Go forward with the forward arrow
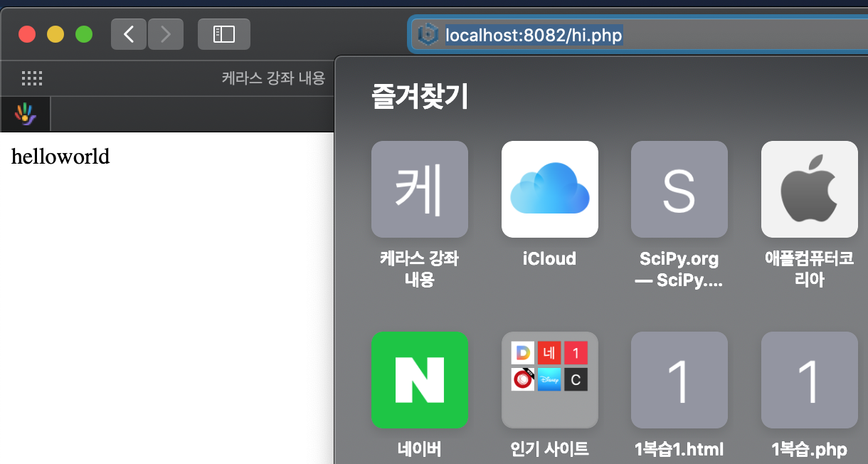 [x=166, y=34]
